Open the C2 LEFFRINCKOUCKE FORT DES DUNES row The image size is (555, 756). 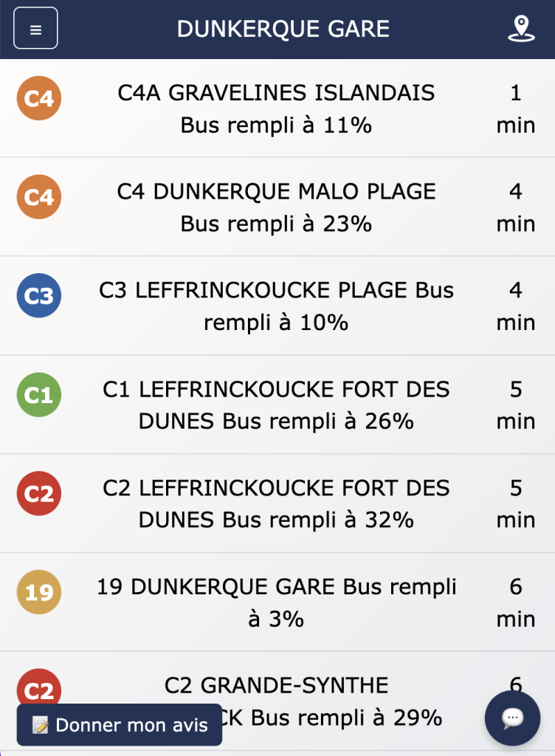[277, 504]
